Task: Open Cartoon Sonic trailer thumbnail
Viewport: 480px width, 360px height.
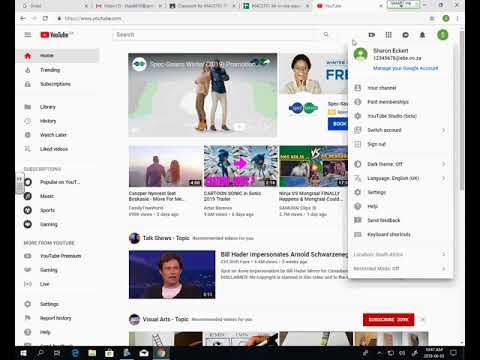Action: 241,166
